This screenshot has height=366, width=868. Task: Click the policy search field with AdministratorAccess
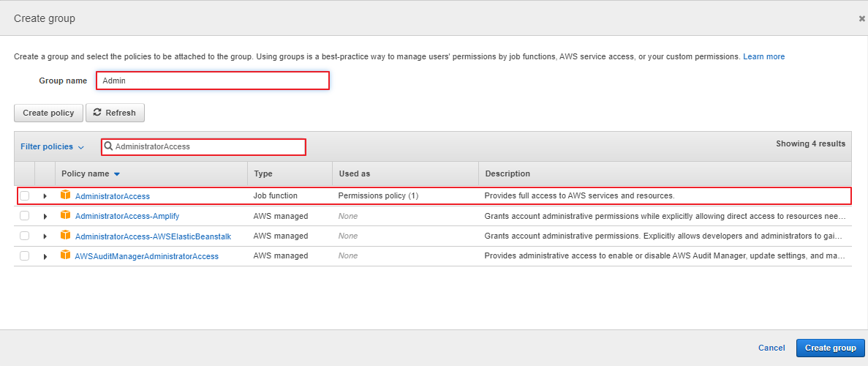[x=204, y=147]
